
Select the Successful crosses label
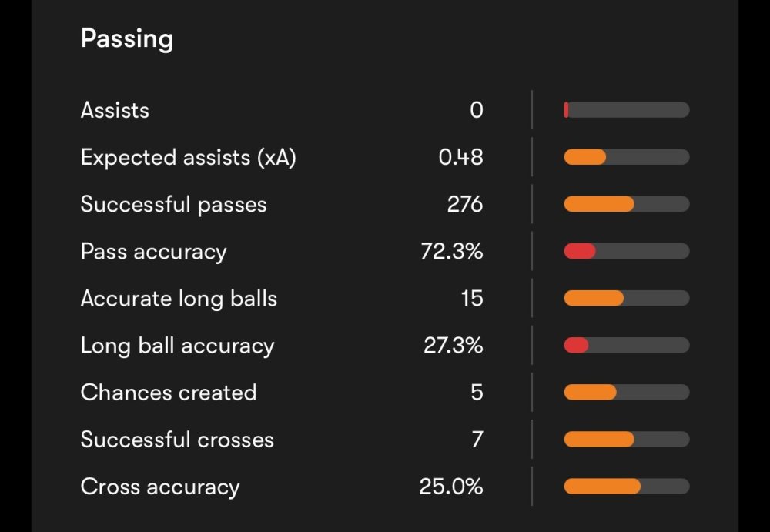(177, 440)
